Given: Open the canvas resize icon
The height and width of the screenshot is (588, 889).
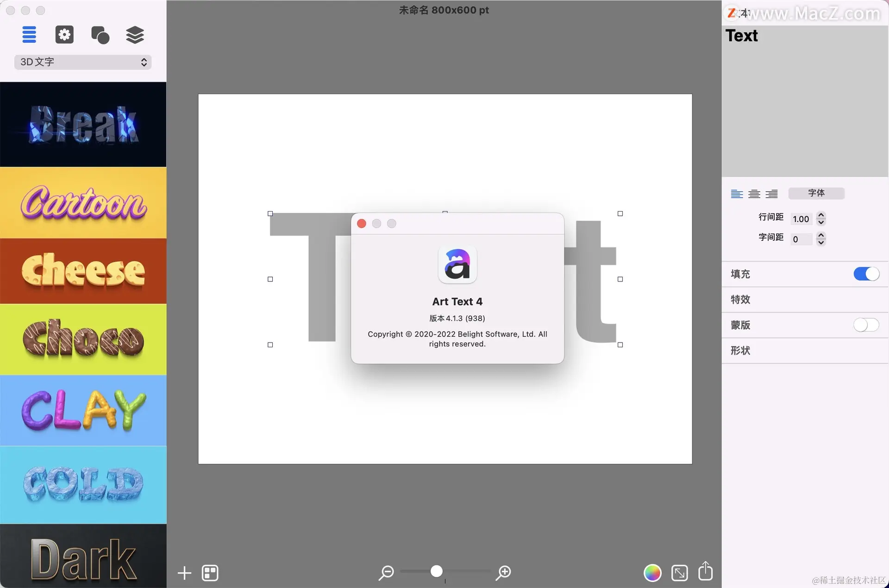Looking at the screenshot, I should click(679, 573).
